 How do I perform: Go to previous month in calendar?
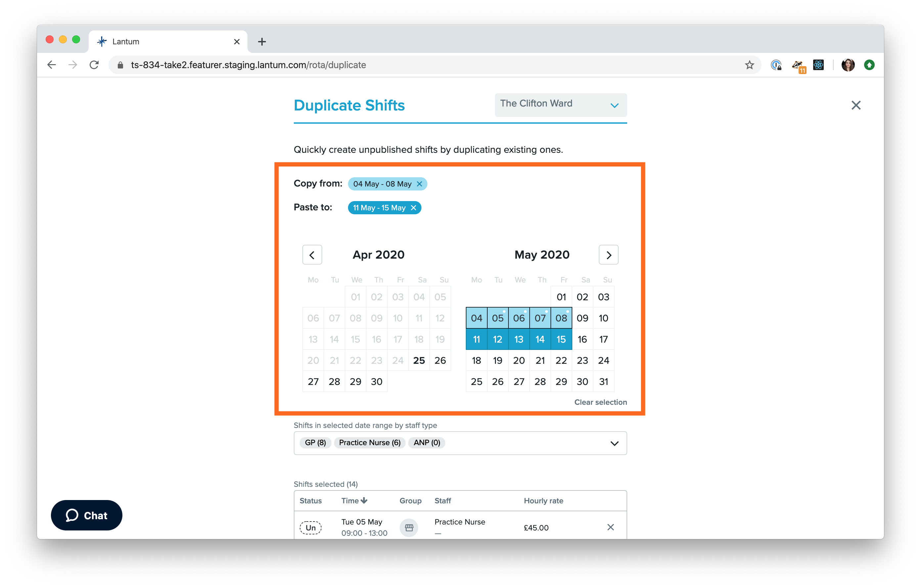(x=312, y=255)
